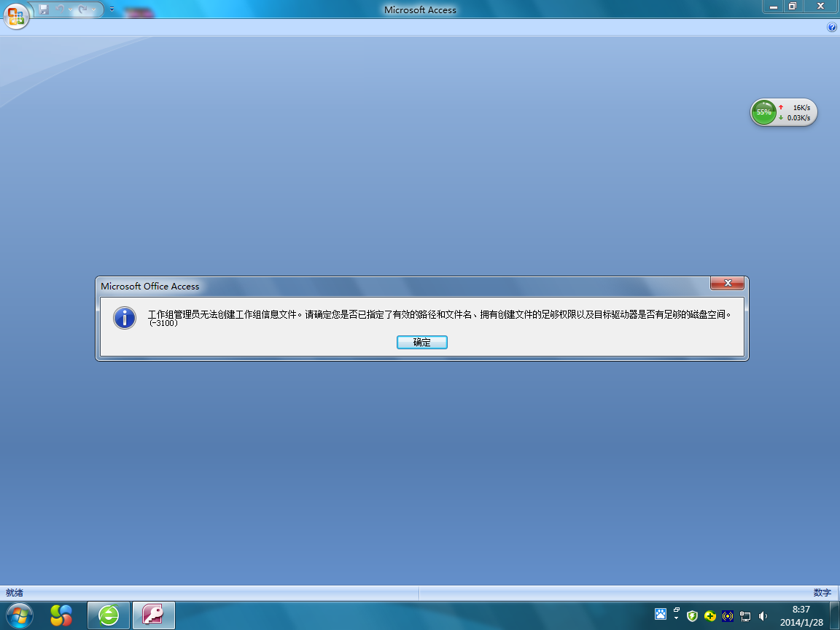Close the Microsoft Office Access error dialog
The width and height of the screenshot is (840, 630).
tap(727, 283)
